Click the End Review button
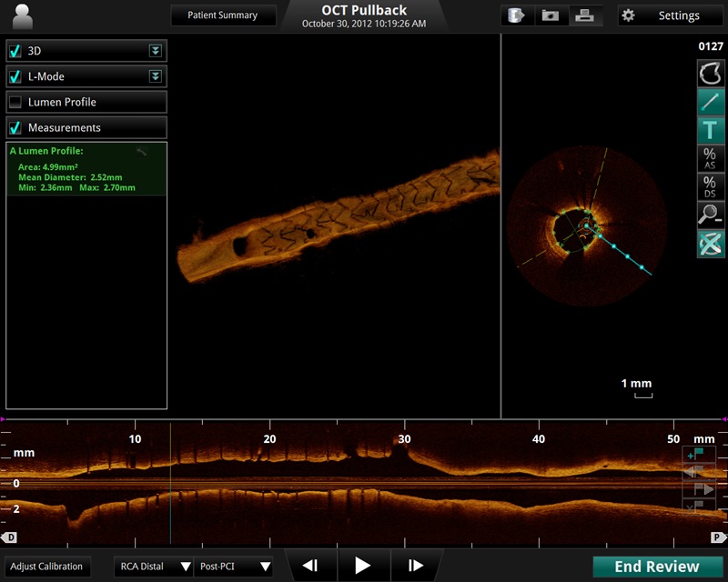The height and width of the screenshot is (582, 728). (657, 567)
